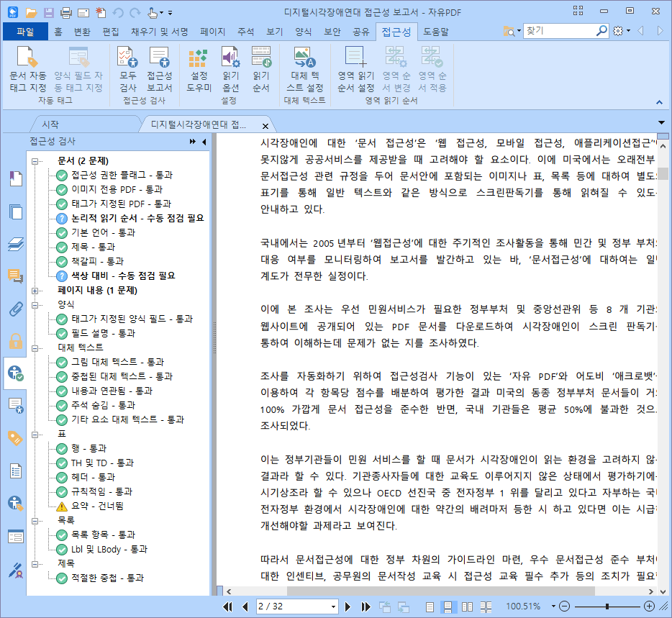
Task: Click the 읽기 순서 tool
Action: click(x=260, y=70)
